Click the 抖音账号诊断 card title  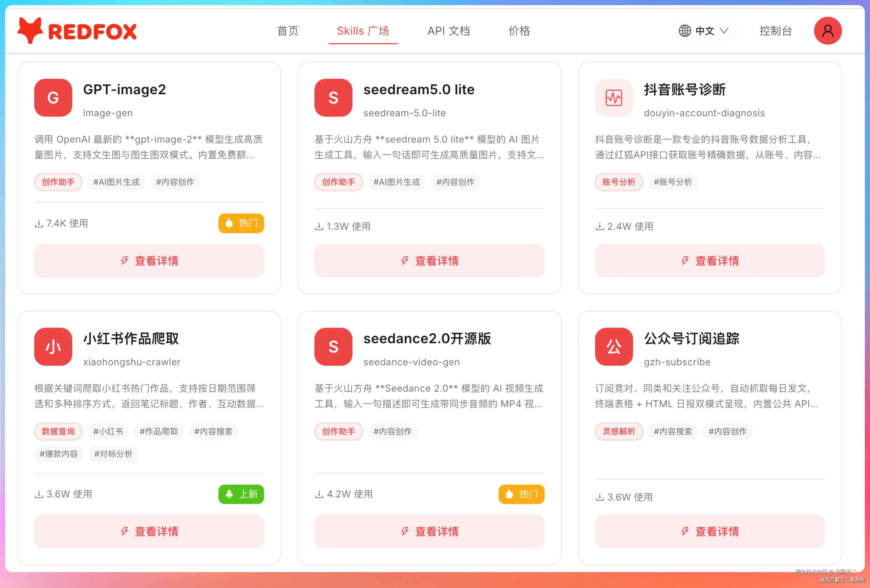685,89
